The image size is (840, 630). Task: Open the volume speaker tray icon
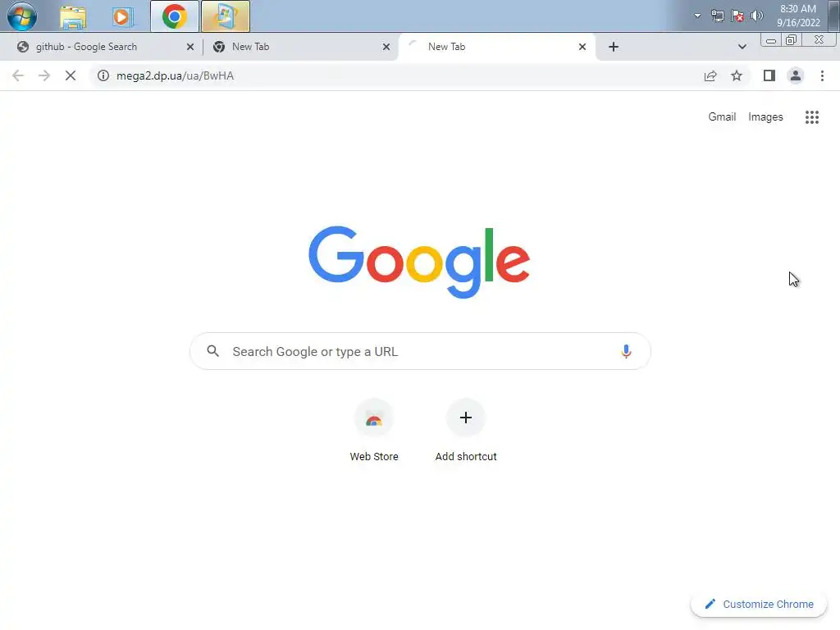(757, 16)
